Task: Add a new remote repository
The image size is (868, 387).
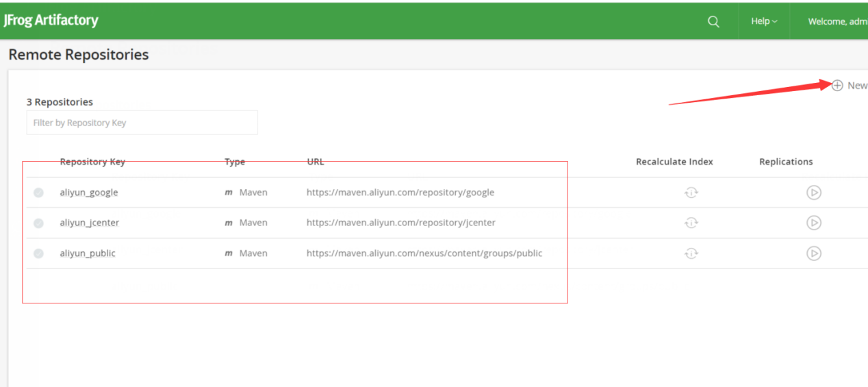Action: (x=849, y=86)
